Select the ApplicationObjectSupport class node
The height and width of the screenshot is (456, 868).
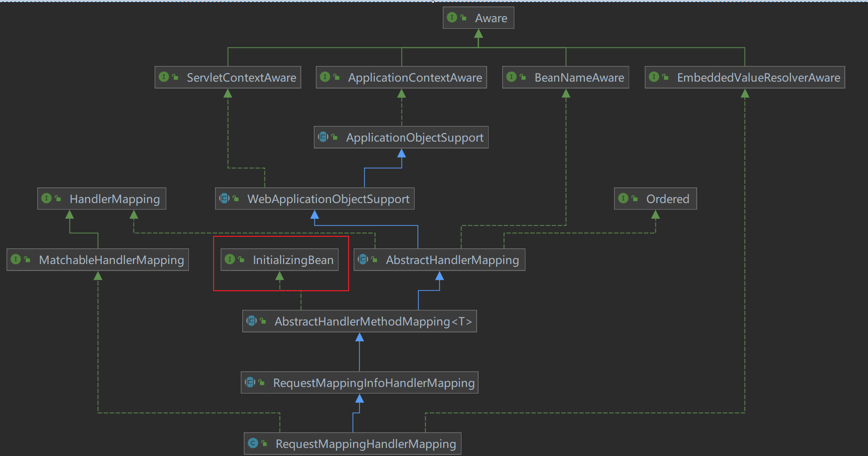tap(401, 138)
